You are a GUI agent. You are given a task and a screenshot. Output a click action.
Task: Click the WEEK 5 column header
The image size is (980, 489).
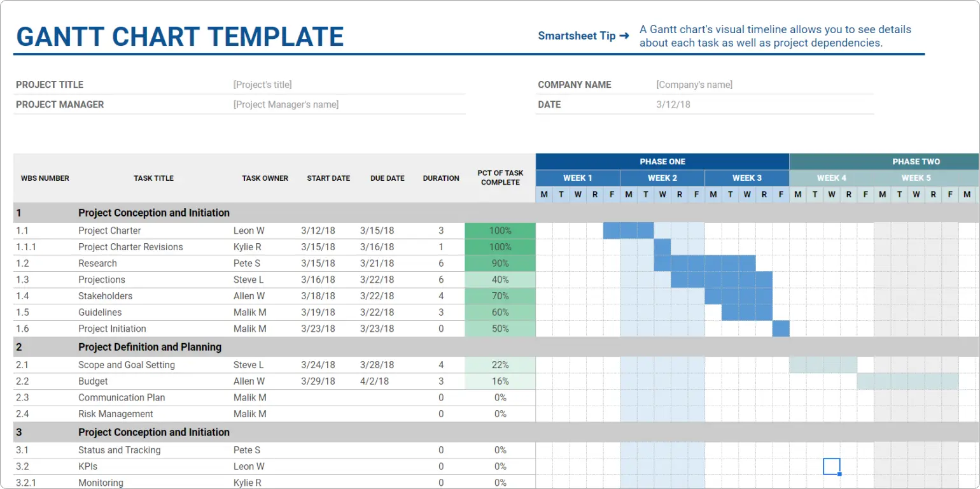(x=916, y=178)
